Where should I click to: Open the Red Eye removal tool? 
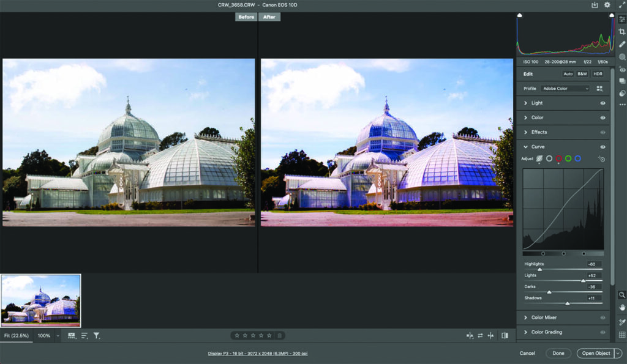click(x=622, y=70)
